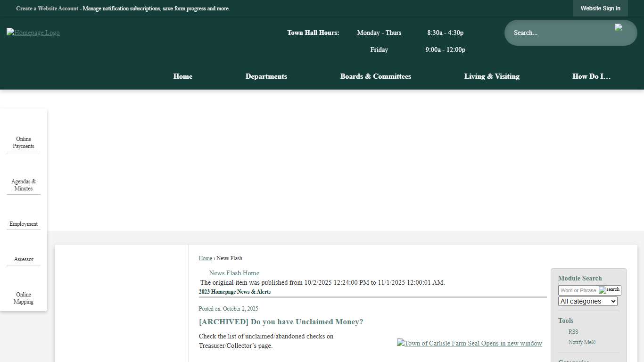This screenshot has width=644, height=362.
Task: Open Online Payments in the side quick links
Action: coord(24,142)
